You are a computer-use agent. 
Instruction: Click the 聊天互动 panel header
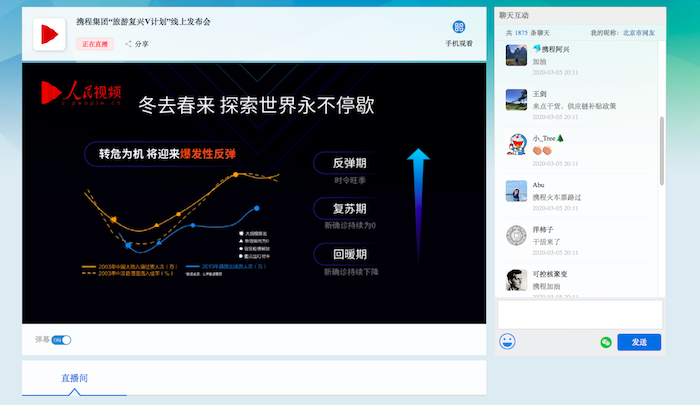[580, 15]
